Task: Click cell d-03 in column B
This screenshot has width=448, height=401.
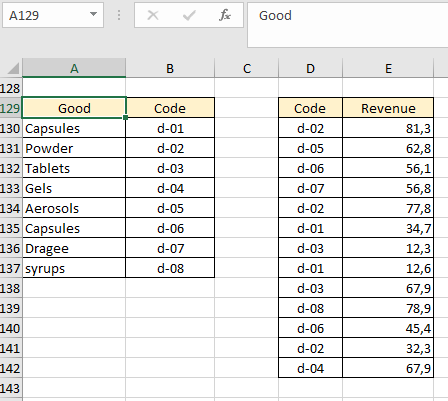Action: tap(170, 168)
